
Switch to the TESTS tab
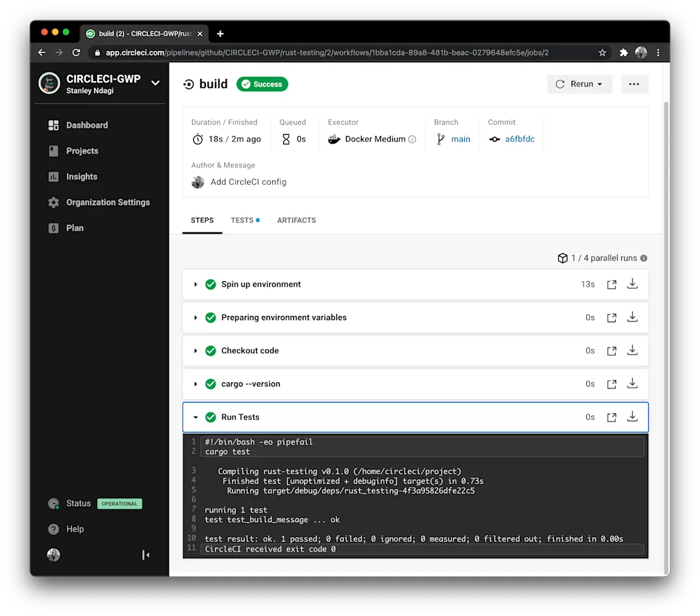[x=245, y=220]
